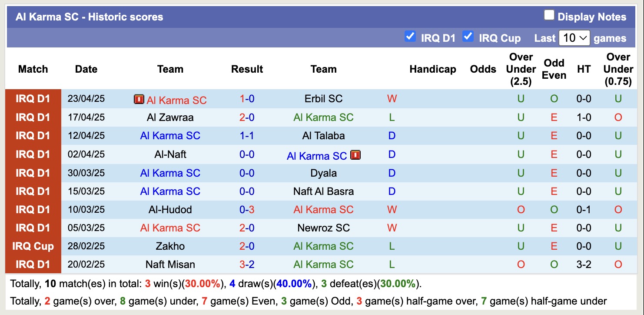The width and height of the screenshot is (644, 315).
Task: Click the Date column header
Action: click(86, 69)
